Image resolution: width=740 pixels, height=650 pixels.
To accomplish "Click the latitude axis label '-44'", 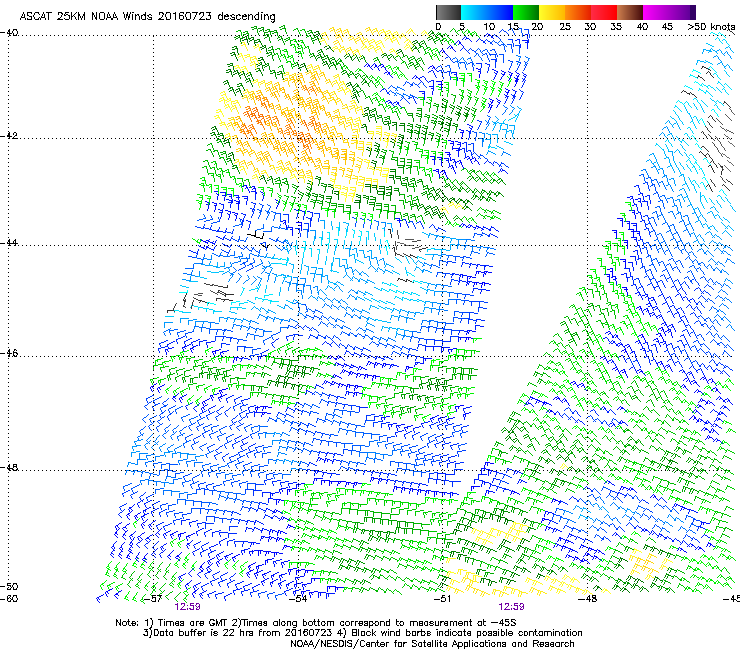I will coord(9,242).
